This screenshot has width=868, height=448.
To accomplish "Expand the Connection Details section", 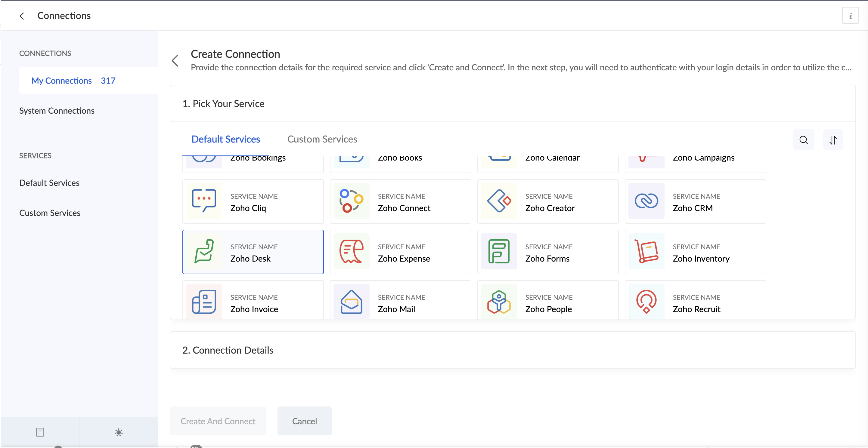I will pos(228,350).
